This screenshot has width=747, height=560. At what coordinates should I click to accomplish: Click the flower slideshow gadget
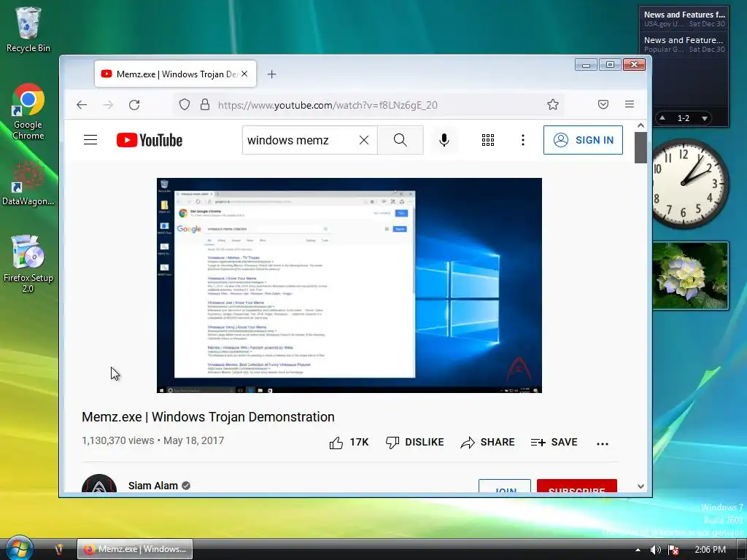[690, 275]
